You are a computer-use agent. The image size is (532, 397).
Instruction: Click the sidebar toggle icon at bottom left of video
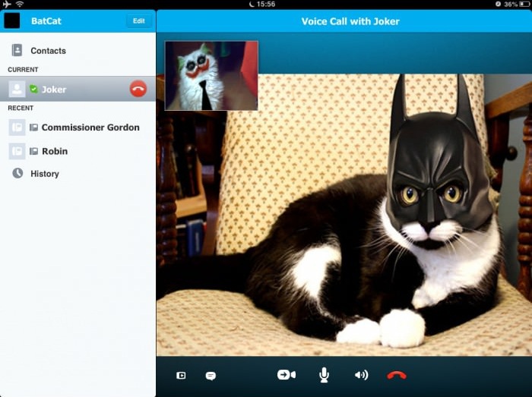pyautogui.click(x=181, y=376)
